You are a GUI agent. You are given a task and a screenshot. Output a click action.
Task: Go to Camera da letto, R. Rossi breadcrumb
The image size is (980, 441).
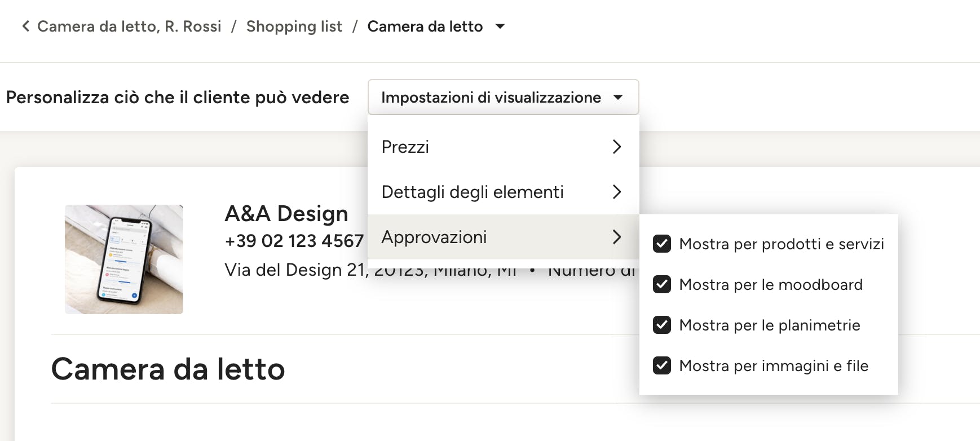point(129,27)
